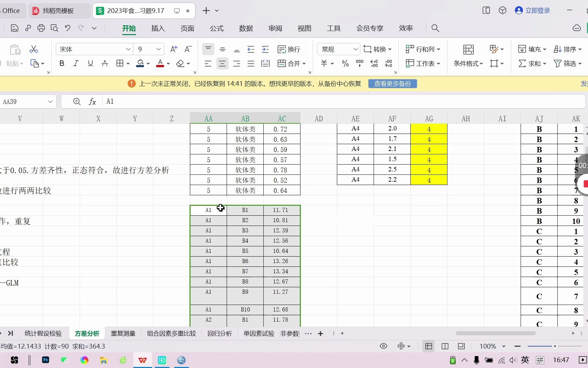Viewport: 588px width, 368px height.
Task: Open the 回归分析 sheet tab
Action: (219, 333)
